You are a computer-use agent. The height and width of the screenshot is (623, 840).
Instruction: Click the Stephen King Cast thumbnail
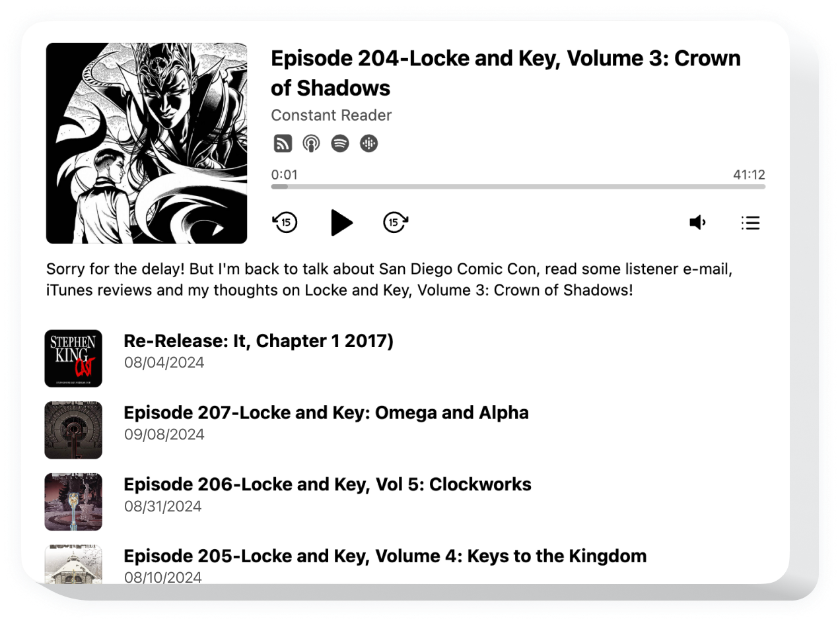[x=73, y=358]
